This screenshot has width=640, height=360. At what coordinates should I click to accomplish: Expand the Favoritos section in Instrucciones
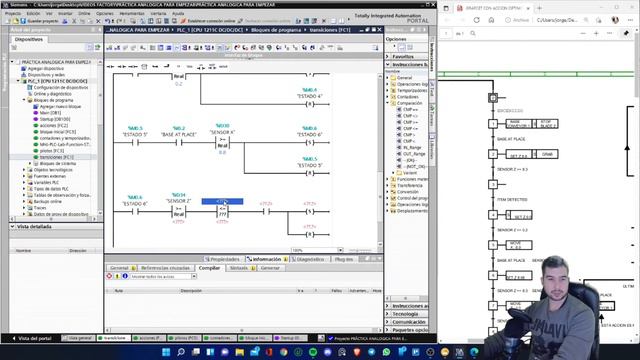(x=388, y=56)
